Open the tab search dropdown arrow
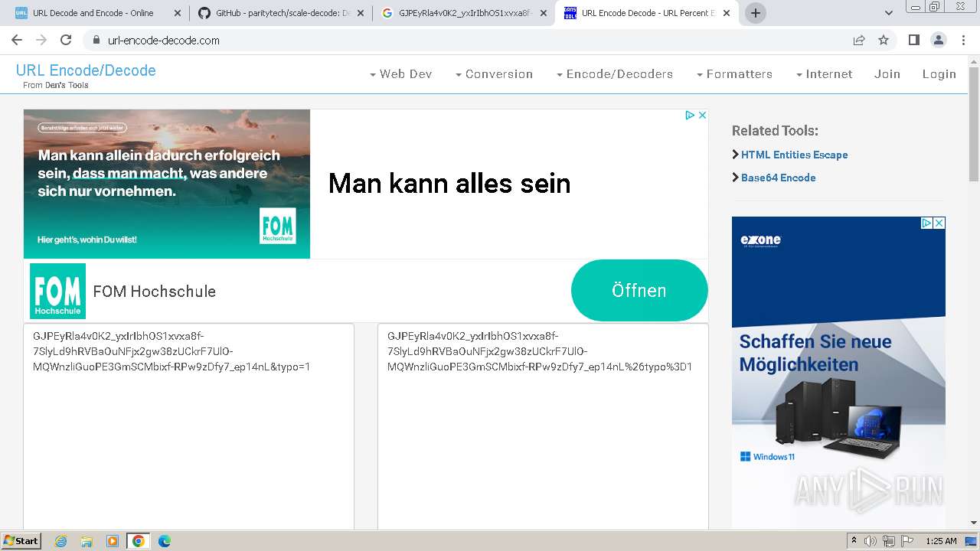This screenshot has width=980, height=551. click(889, 13)
